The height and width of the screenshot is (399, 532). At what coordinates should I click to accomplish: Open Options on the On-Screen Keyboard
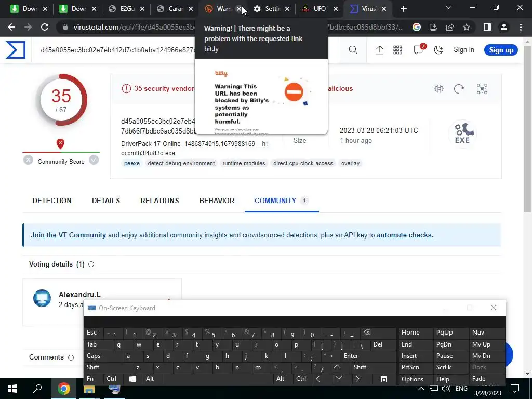tap(415, 379)
